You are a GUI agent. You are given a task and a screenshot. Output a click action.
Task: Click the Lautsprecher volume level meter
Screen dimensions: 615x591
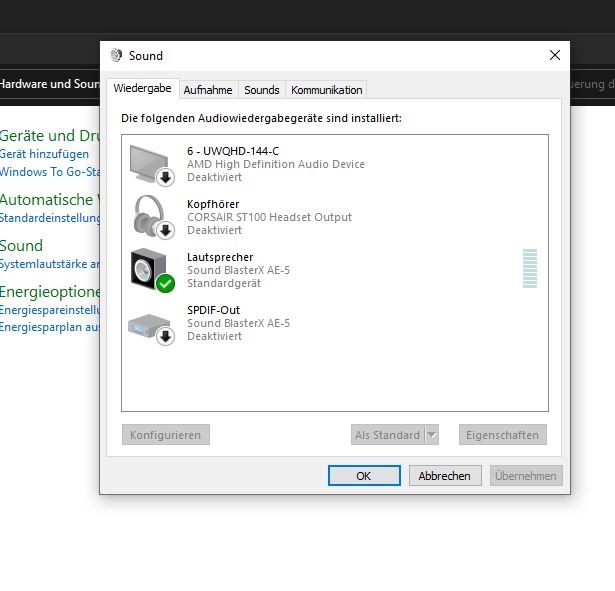530,268
